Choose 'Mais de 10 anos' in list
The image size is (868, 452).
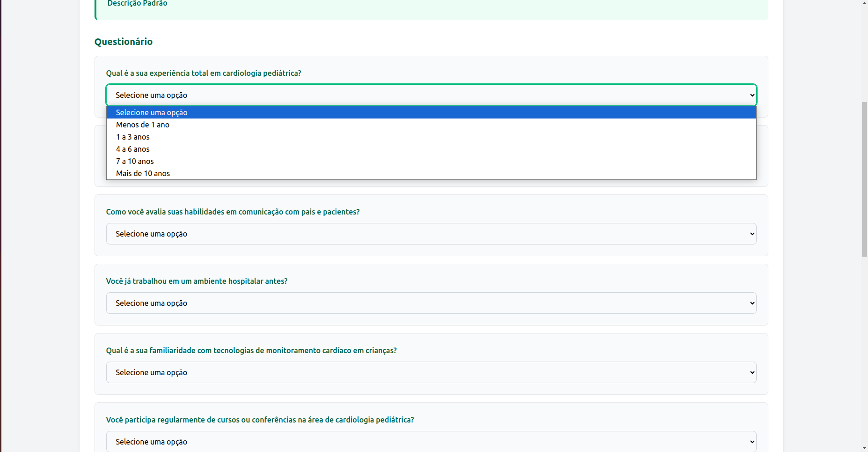point(143,173)
